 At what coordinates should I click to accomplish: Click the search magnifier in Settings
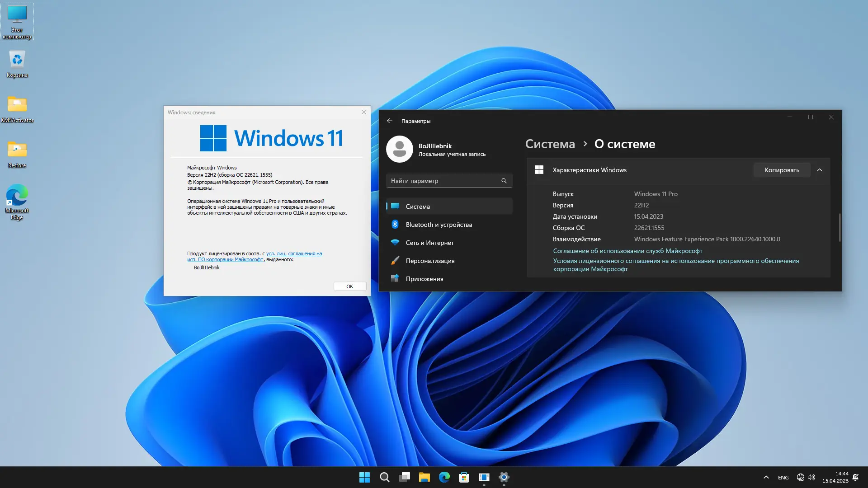[504, 181]
